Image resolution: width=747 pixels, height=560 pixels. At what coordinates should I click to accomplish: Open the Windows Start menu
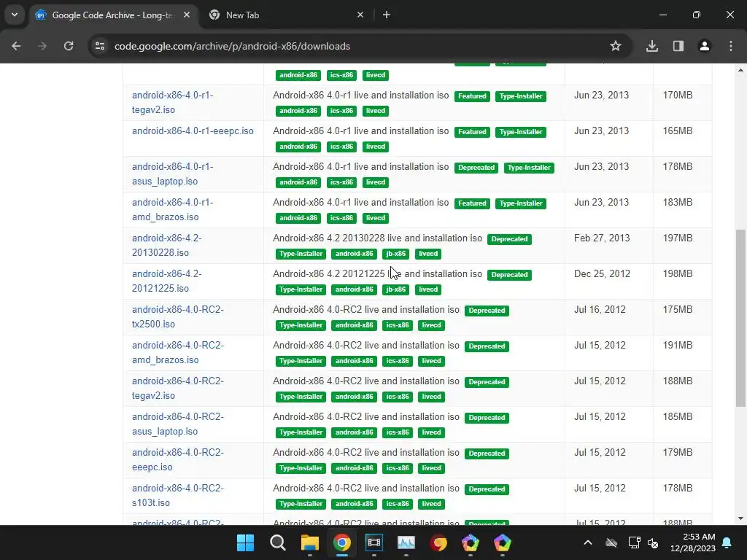(245, 542)
